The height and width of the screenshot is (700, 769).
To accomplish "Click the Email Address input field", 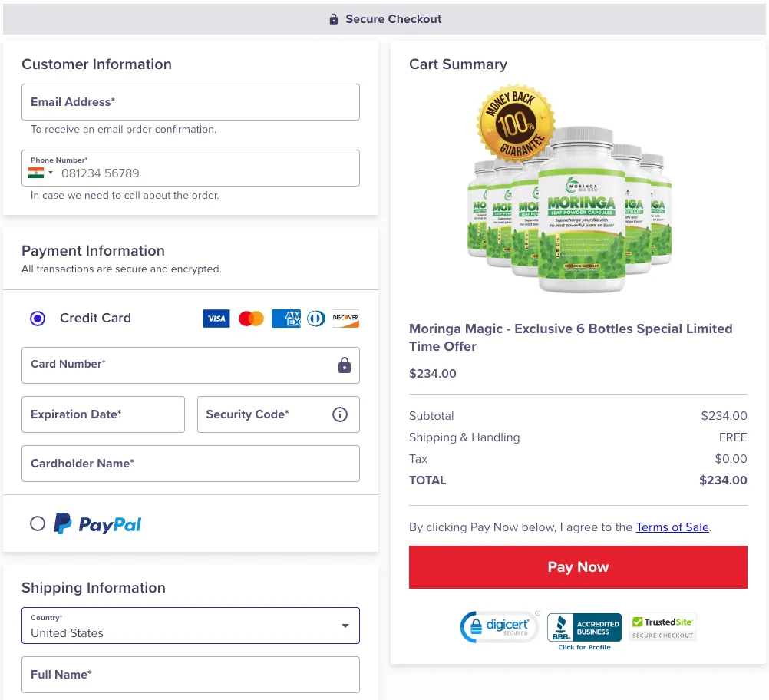I will point(190,101).
